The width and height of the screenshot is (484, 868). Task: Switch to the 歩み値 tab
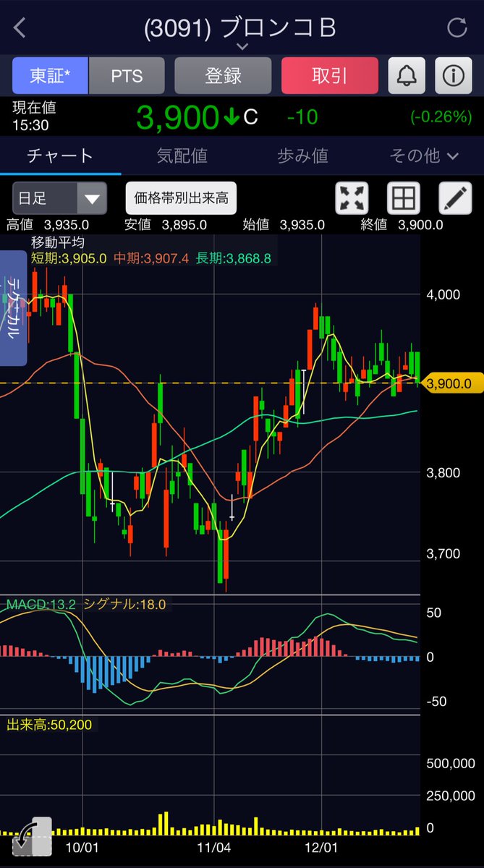pyautogui.click(x=302, y=156)
